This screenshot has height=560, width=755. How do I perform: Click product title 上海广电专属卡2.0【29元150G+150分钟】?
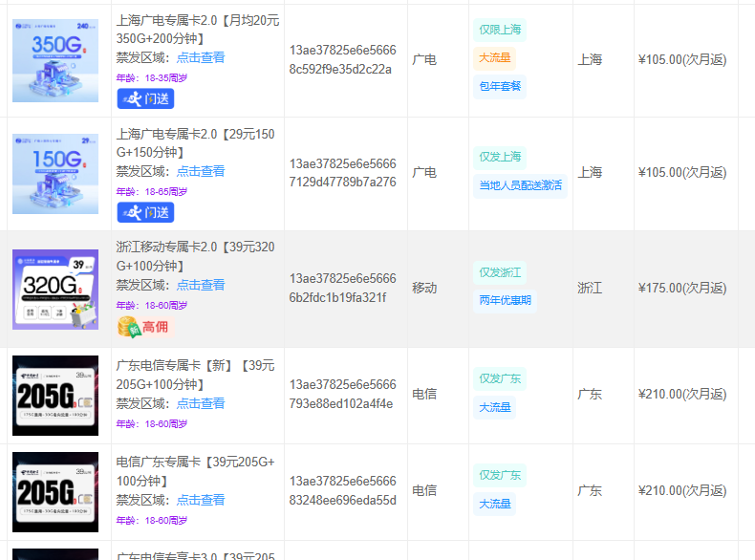196,143
